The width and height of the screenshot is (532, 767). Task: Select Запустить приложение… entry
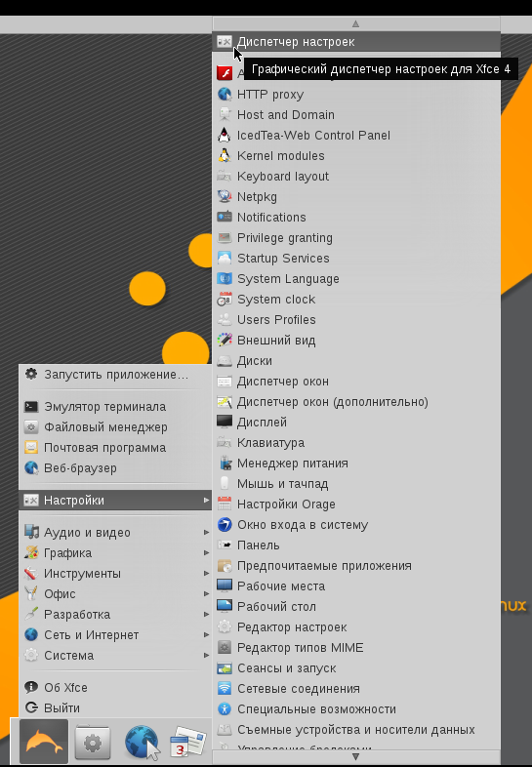click(115, 375)
